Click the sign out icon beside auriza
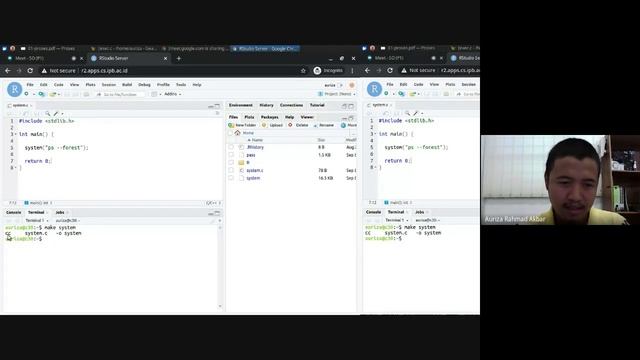The image size is (640, 360). click(x=340, y=85)
